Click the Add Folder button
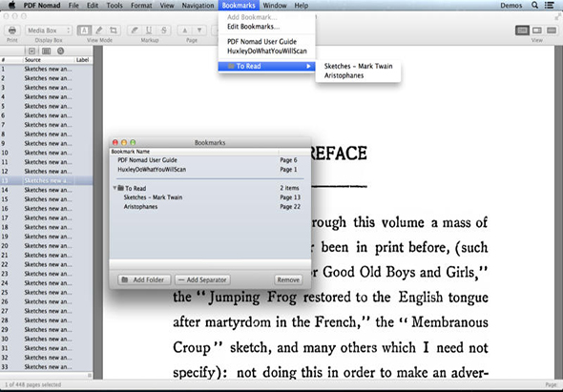This screenshot has height=392, width=563. [x=144, y=279]
